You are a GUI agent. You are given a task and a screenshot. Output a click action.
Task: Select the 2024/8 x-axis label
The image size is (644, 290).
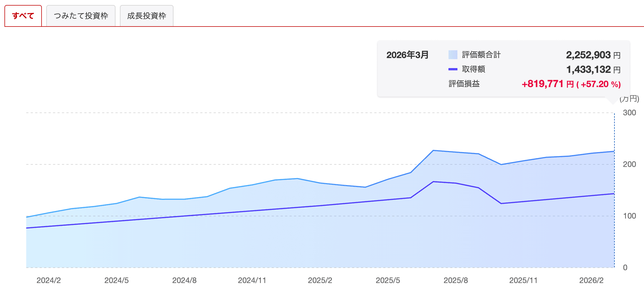(184, 280)
